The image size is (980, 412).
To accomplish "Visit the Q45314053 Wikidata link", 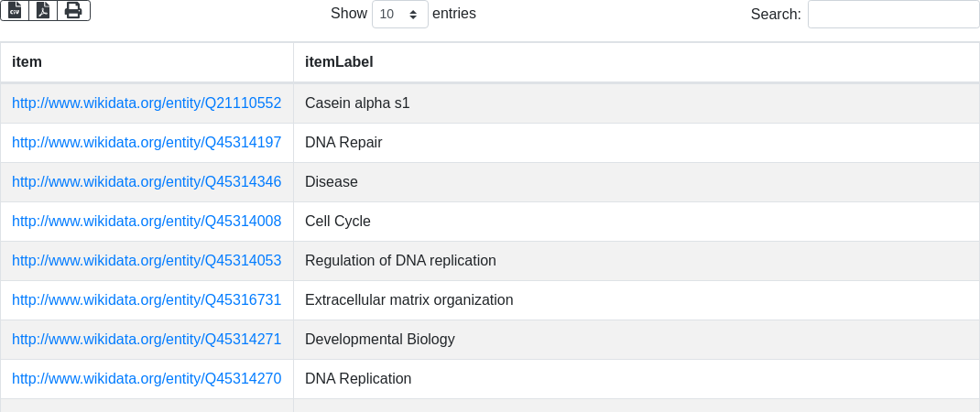I will pyautogui.click(x=147, y=261).
